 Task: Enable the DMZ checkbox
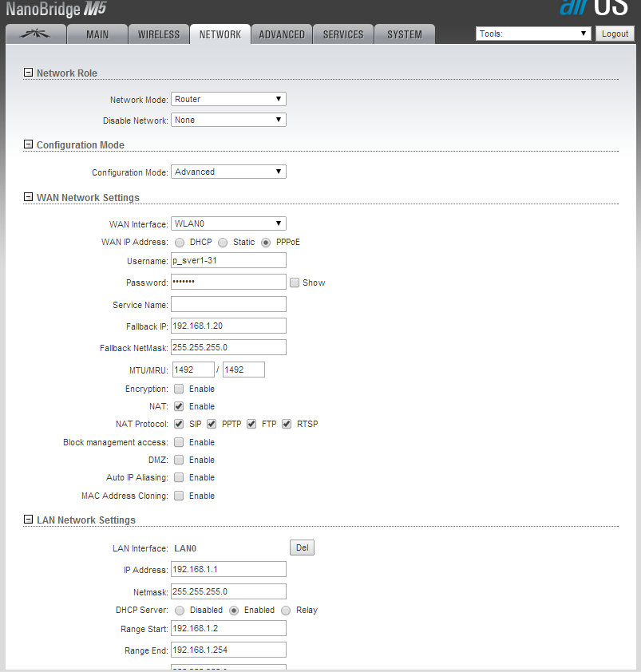(179, 460)
